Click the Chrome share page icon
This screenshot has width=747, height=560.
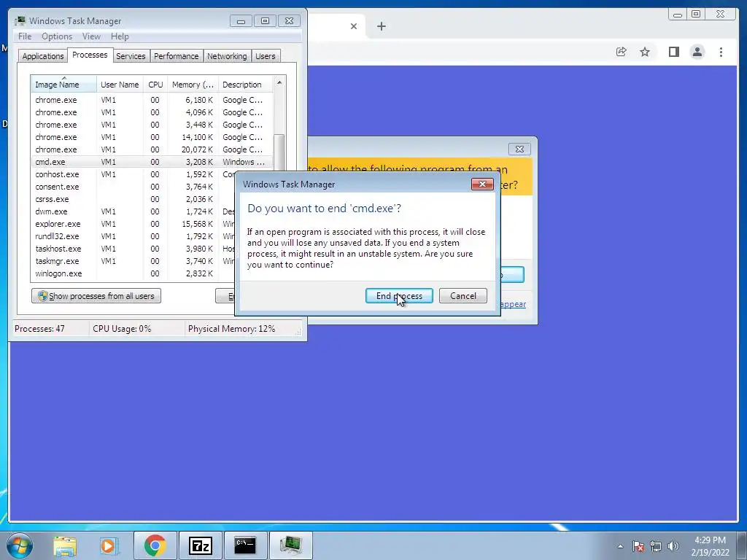pyautogui.click(x=622, y=52)
